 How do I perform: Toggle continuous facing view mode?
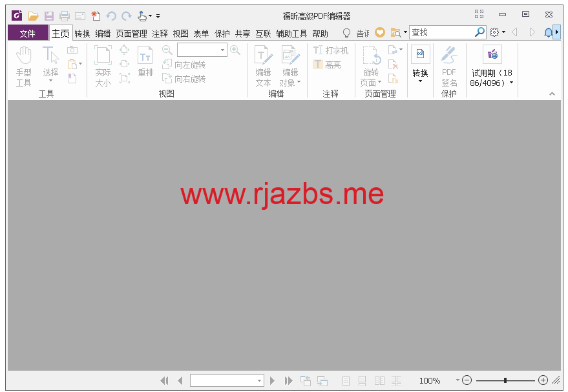pos(396,381)
